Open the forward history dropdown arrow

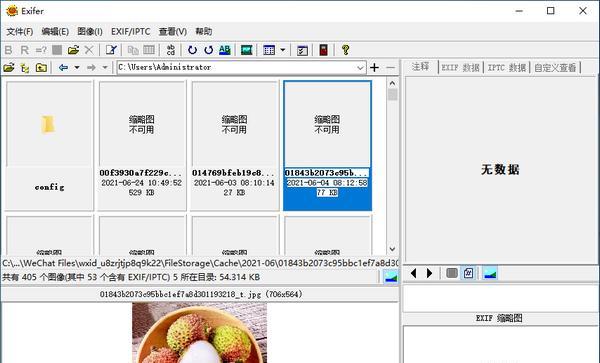tap(105, 68)
